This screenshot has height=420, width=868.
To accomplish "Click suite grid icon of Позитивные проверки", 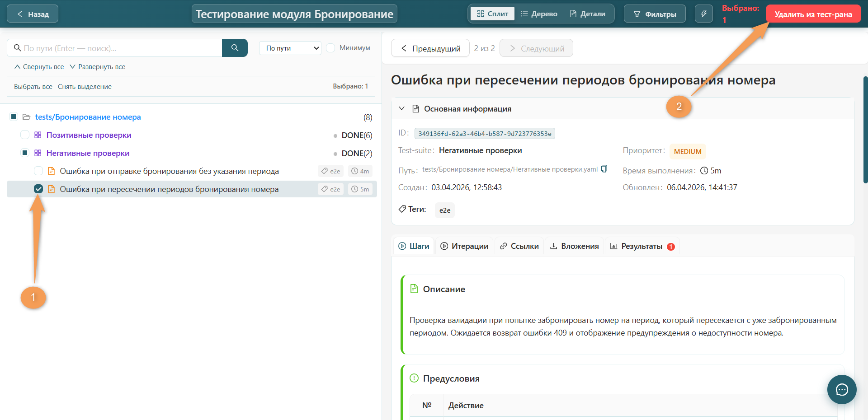I will click(x=38, y=135).
